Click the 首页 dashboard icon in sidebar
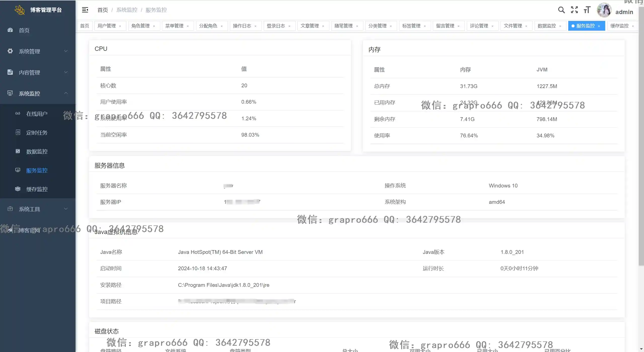The height and width of the screenshot is (352, 644). click(x=10, y=30)
